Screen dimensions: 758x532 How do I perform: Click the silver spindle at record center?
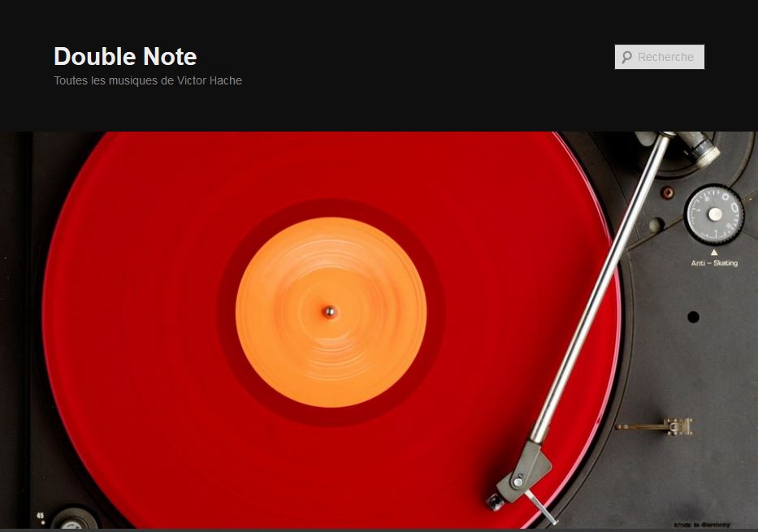tap(330, 312)
